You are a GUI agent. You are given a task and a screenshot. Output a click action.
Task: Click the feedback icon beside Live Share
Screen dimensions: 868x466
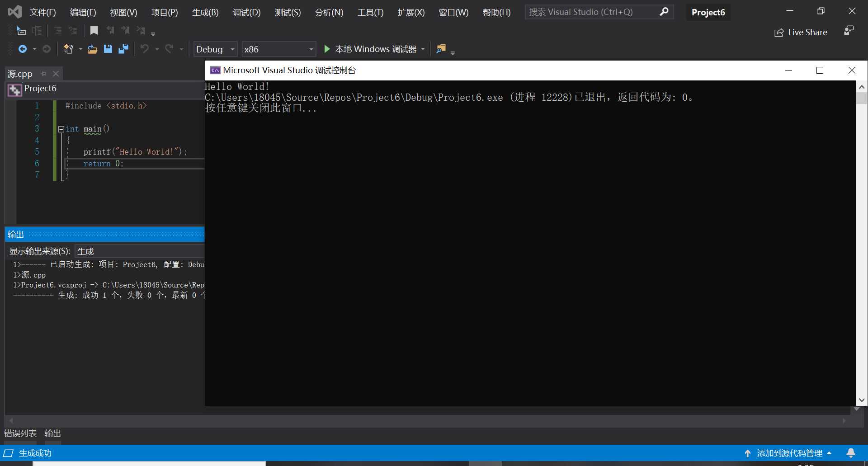click(849, 31)
